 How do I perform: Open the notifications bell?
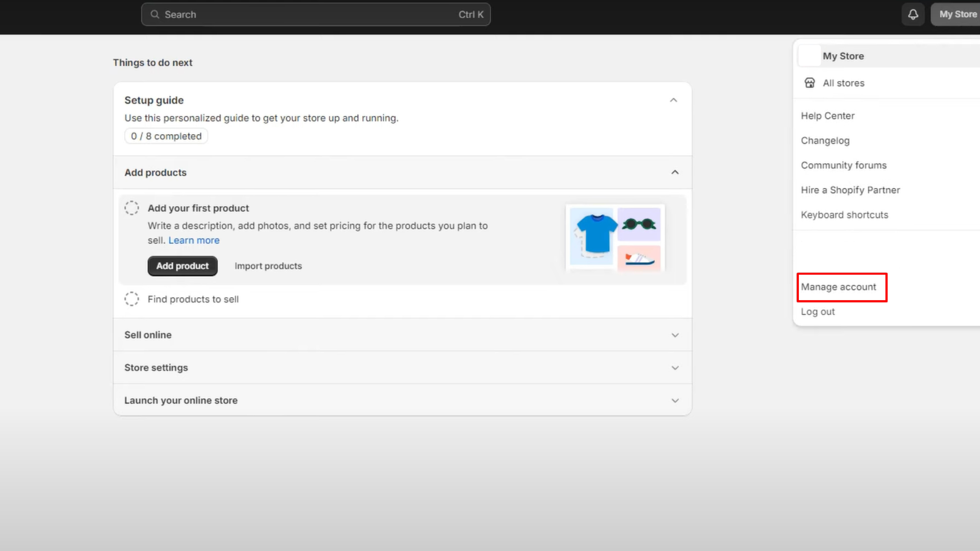[x=913, y=14]
